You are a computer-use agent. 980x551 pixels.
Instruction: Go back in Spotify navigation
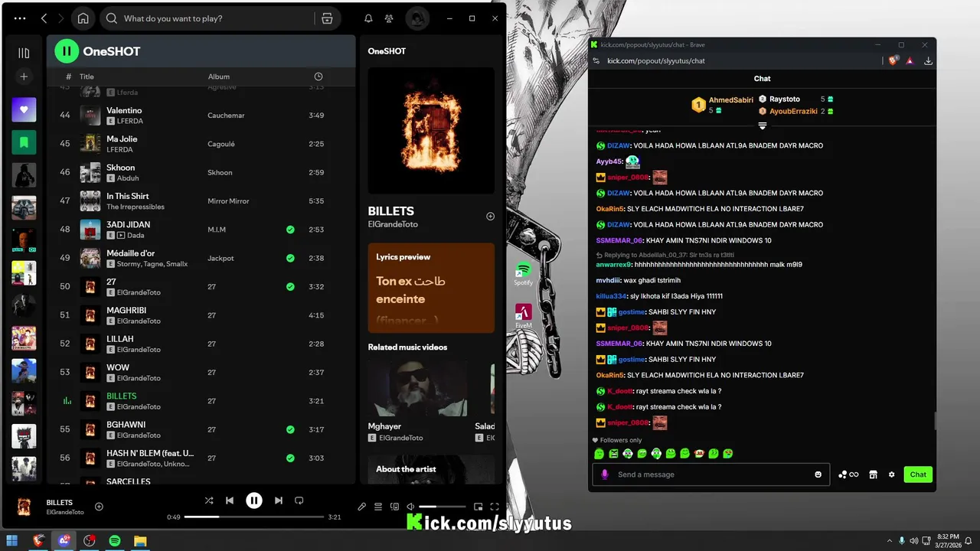[44, 18]
